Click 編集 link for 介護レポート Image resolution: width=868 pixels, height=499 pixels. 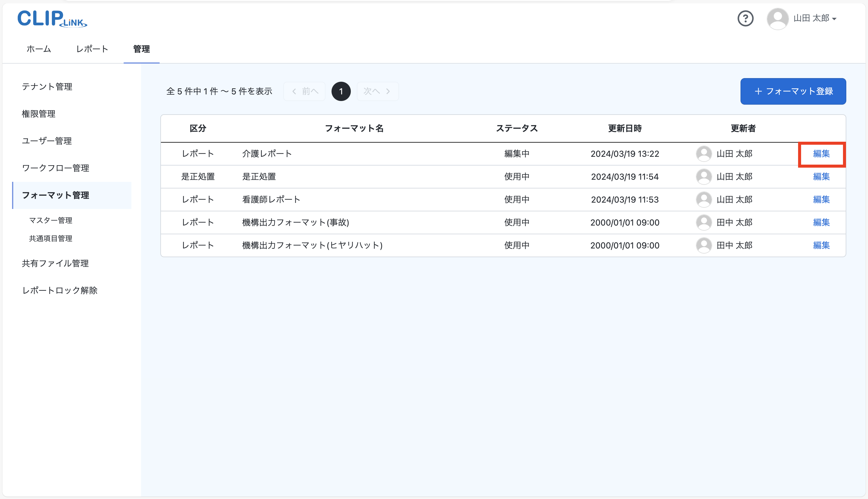821,153
